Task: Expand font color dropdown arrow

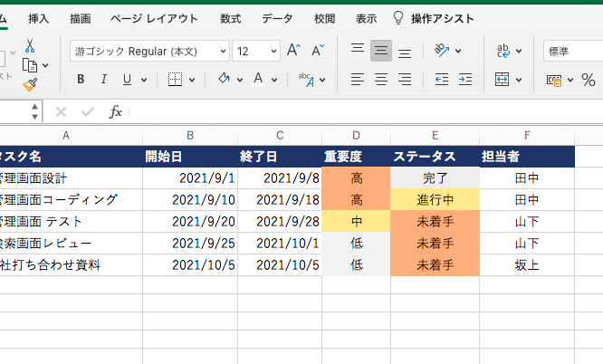Action: click(274, 80)
